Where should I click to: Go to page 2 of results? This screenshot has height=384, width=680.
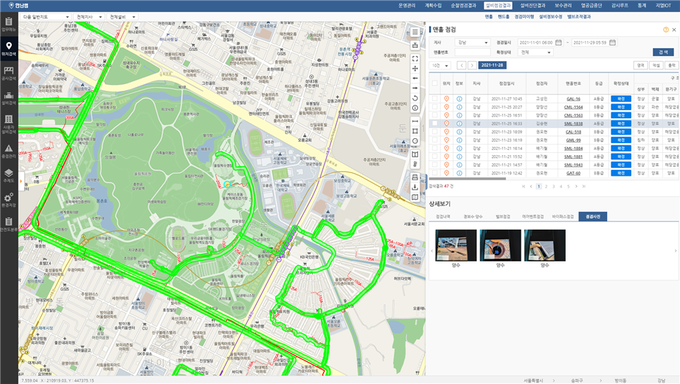[546, 187]
